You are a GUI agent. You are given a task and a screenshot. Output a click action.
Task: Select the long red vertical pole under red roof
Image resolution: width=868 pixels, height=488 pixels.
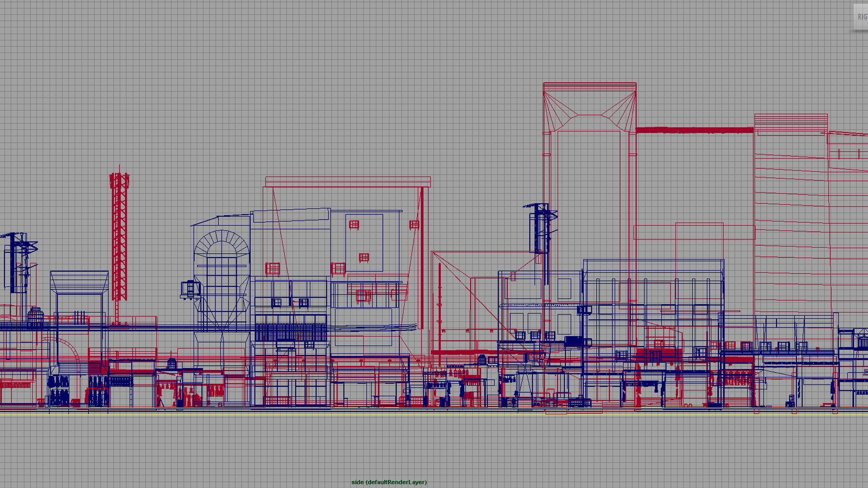(x=422, y=258)
